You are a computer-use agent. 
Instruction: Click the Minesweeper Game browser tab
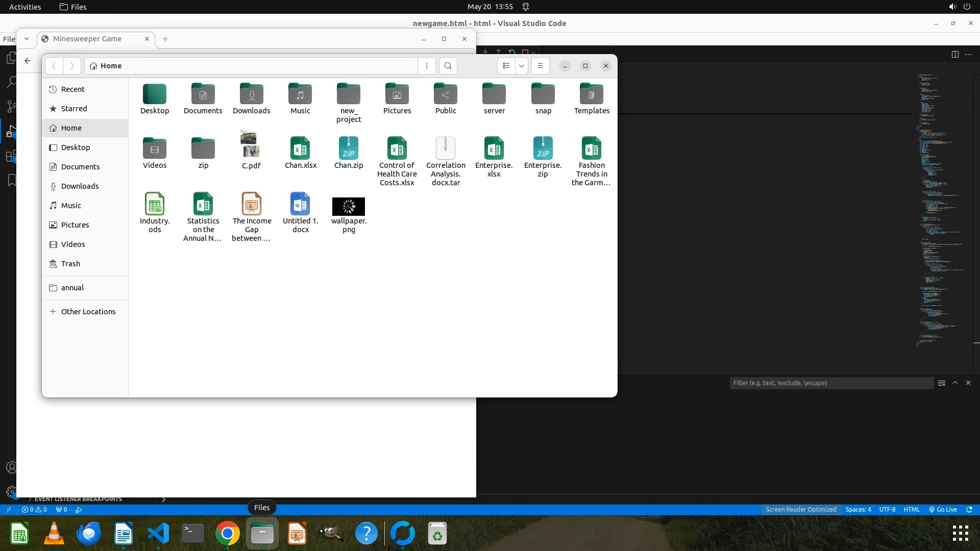tap(87, 39)
